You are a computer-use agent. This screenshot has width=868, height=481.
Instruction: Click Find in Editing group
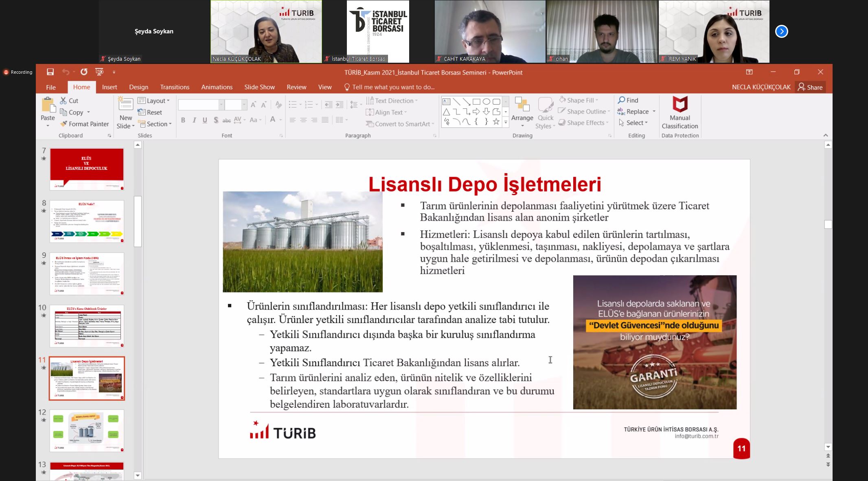628,100
